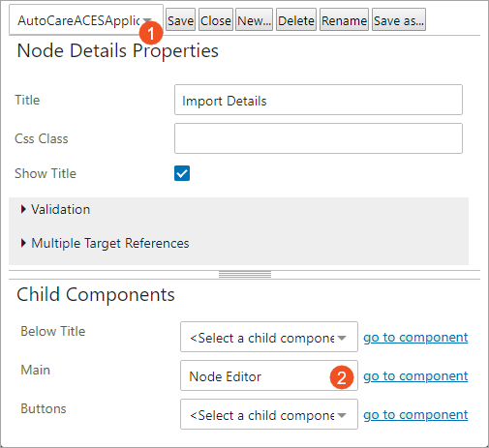Click the horizontal splitter handle between the panels
This screenshot has width=489, height=448.
pos(245,275)
